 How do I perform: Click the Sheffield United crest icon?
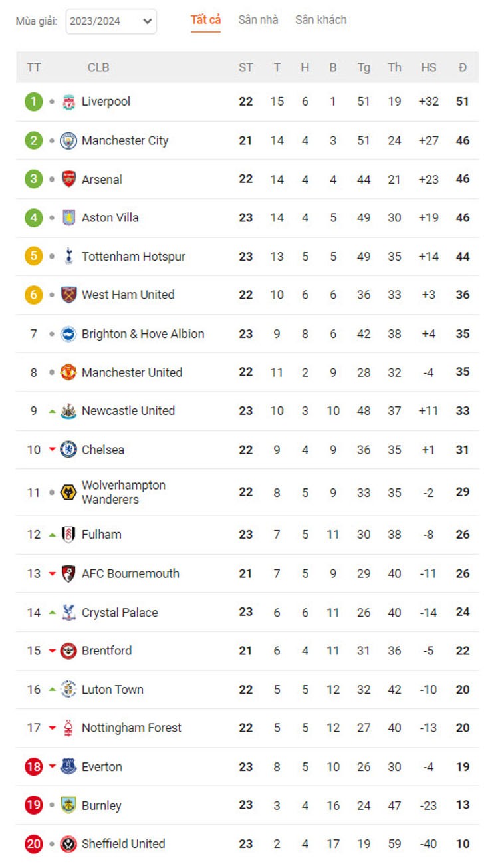68,844
